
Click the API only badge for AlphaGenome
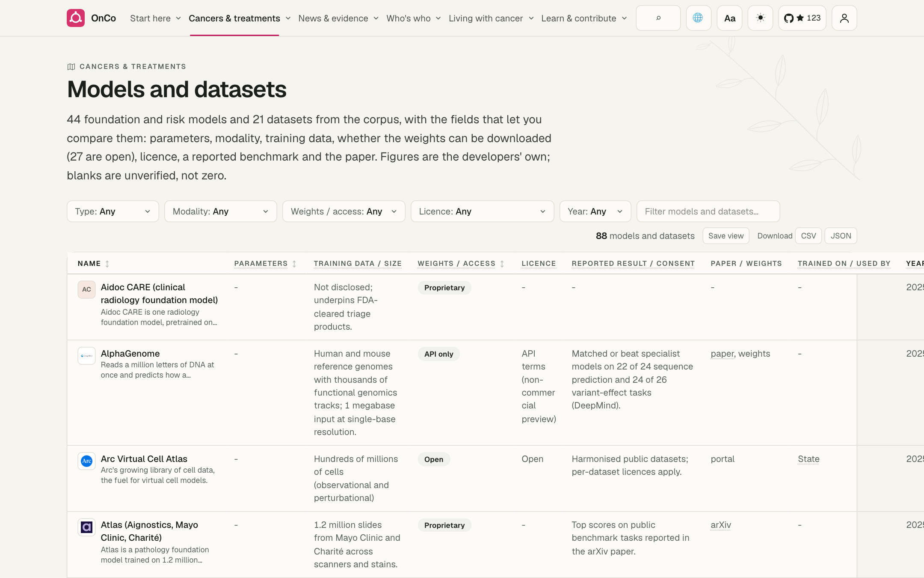click(438, 354)
